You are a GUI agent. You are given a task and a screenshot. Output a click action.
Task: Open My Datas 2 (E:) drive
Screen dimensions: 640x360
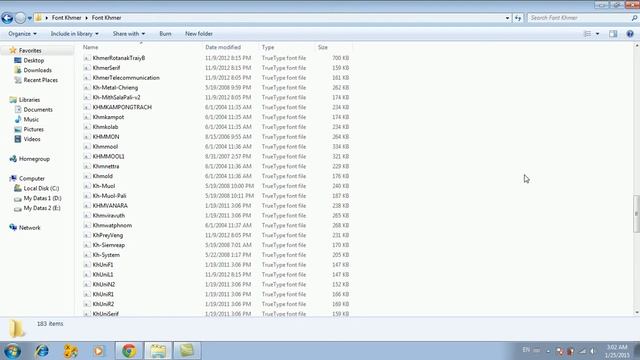click(x=42, y=208)
